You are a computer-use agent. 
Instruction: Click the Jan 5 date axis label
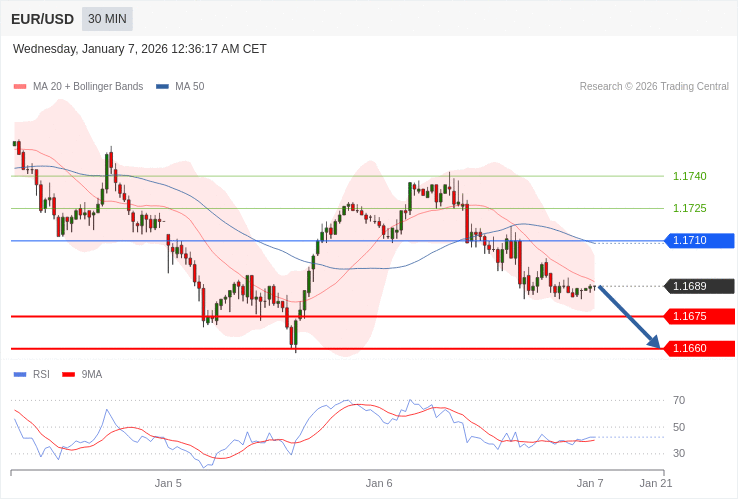coord(168,483)
